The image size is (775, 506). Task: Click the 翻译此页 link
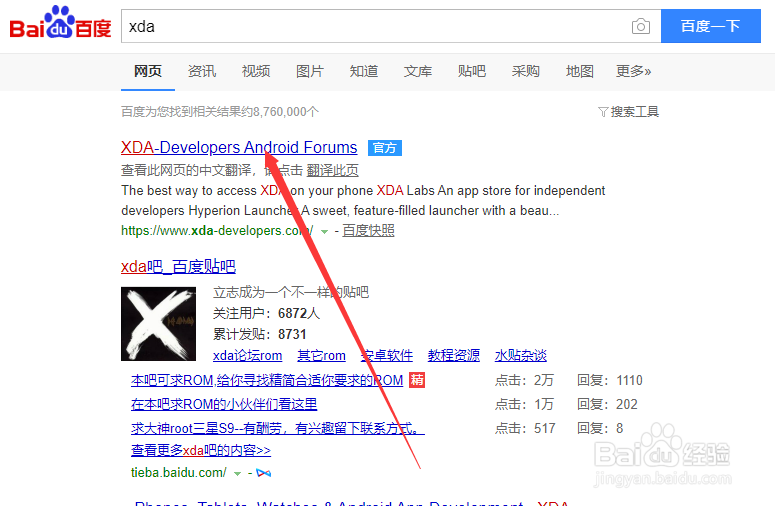[332, 170]
